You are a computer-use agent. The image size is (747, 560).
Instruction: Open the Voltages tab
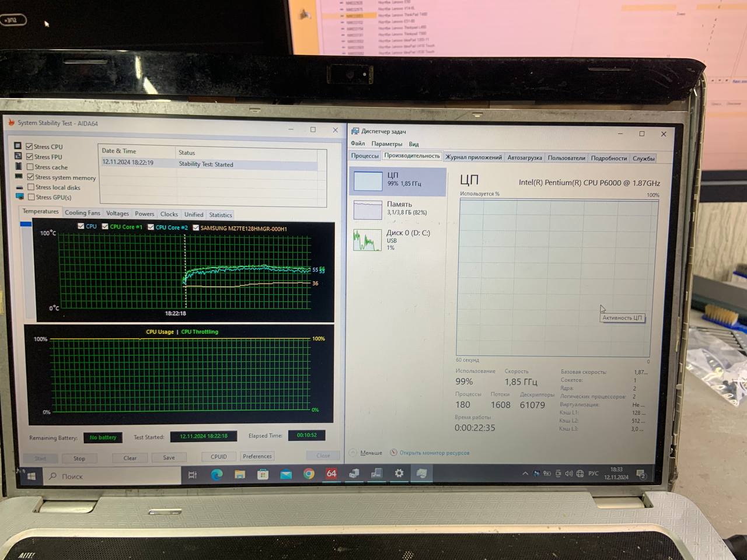point(117,213)
